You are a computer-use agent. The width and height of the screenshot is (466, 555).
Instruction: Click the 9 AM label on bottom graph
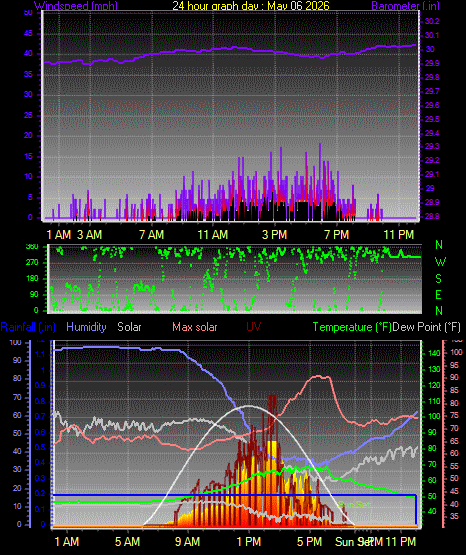point(188,542)
